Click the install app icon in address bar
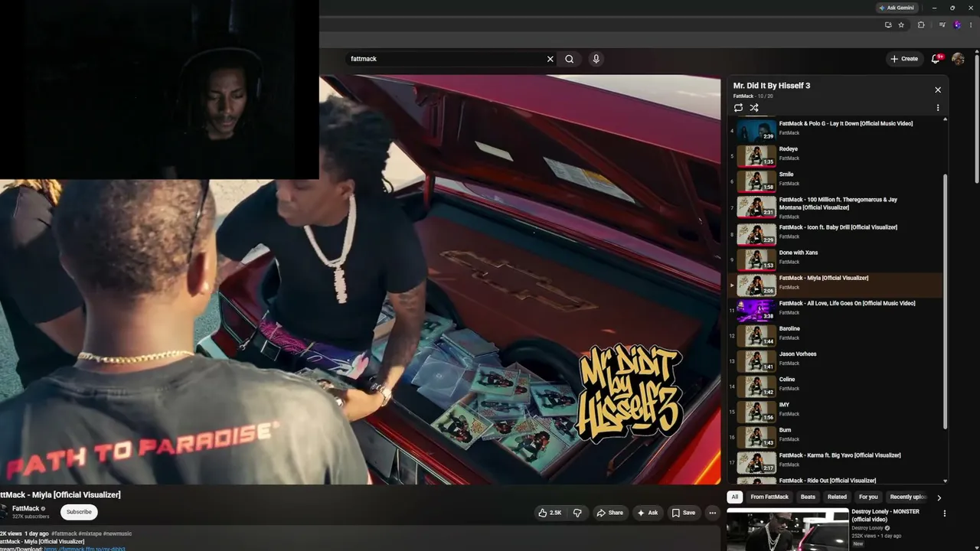The width and height of the screenshot is (980, 551). click(x=888, y=24)
